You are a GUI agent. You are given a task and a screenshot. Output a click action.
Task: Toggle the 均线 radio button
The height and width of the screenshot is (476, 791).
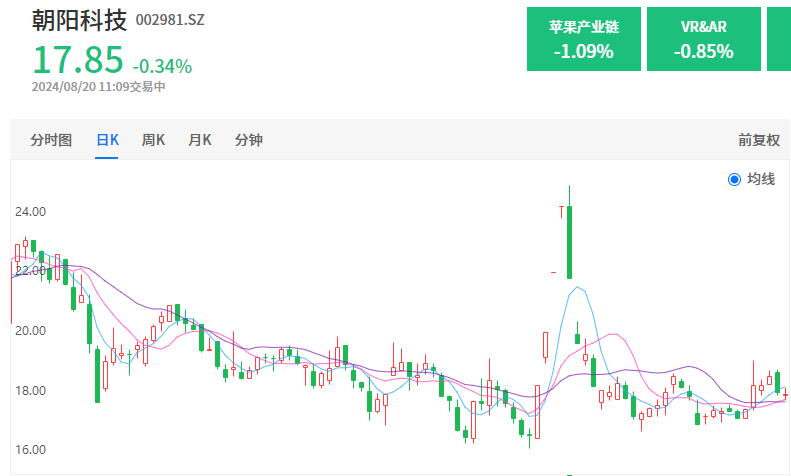[734, 179]
